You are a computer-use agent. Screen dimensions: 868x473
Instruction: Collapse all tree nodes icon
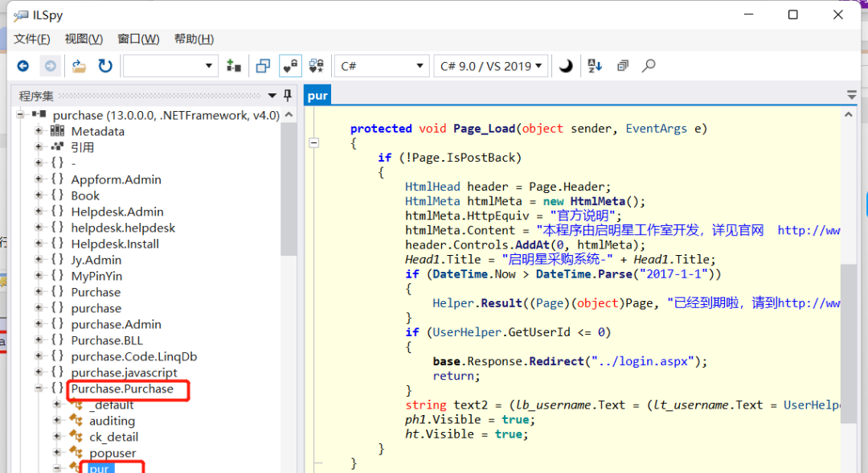(623, 66)
